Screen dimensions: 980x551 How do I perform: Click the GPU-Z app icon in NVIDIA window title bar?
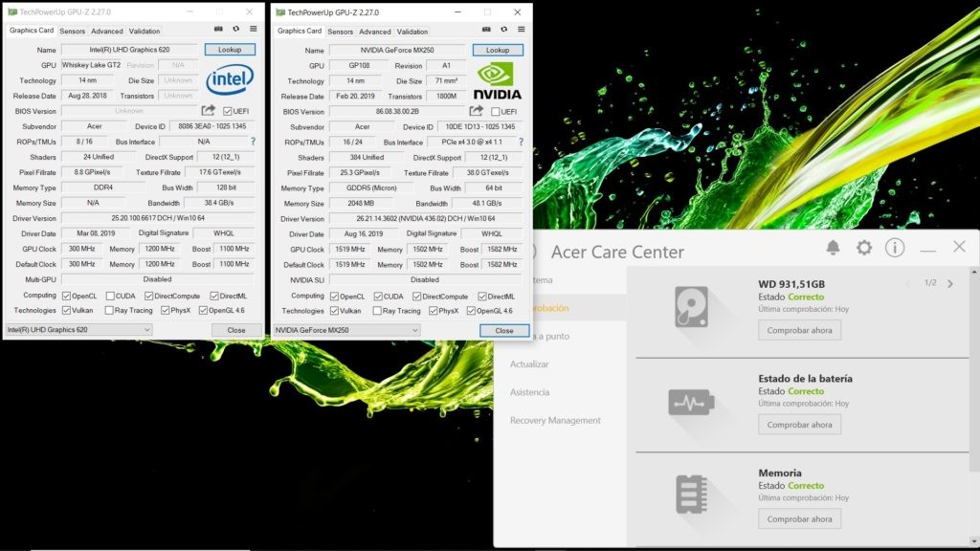(x=280, y=11)
